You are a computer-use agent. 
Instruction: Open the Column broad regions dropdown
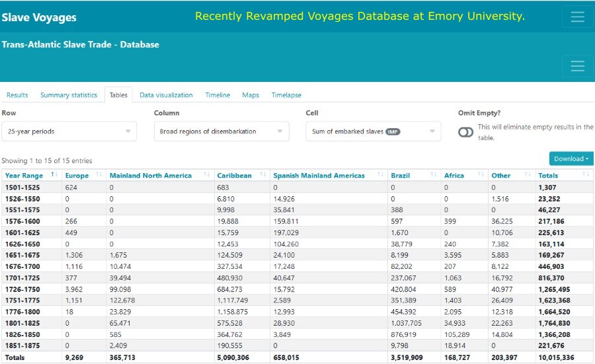(x=221, y=131)
